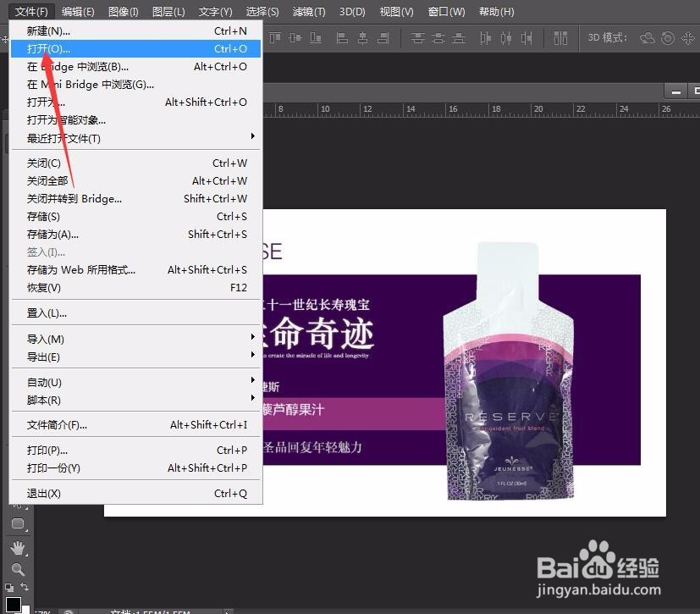Click the align left edges icon
The image size is (700, 614).
point(343,38)
